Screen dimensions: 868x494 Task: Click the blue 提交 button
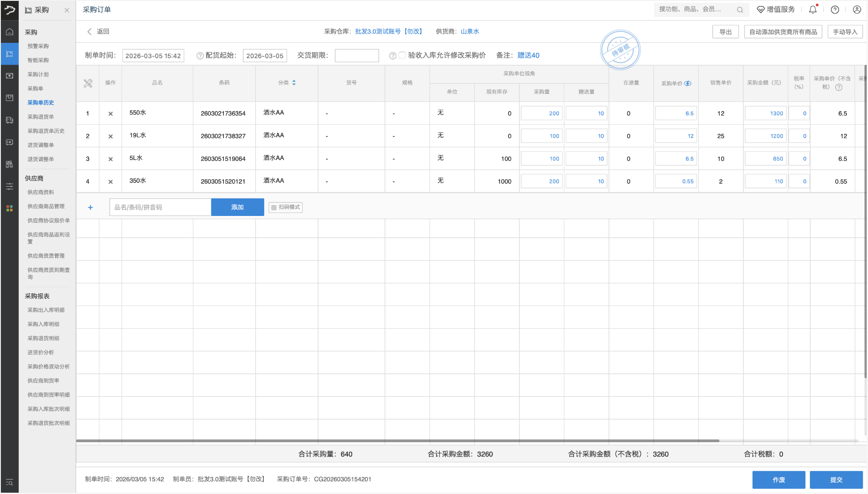tap(836, 480)
